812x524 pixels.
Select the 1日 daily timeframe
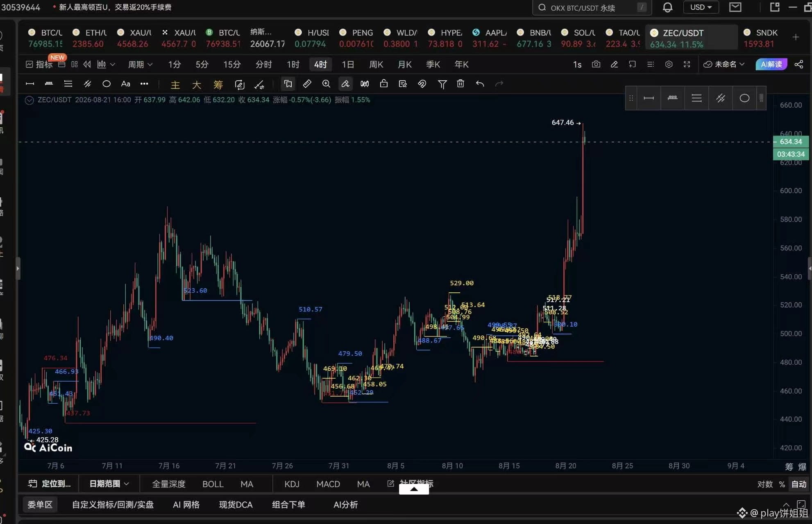[348, 64]
